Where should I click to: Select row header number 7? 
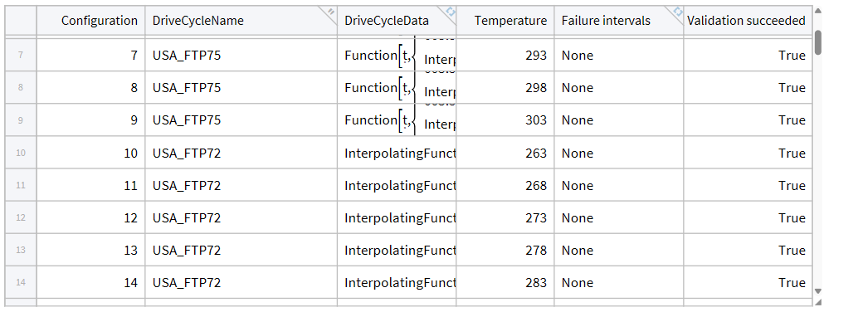(x=21, y=56)
